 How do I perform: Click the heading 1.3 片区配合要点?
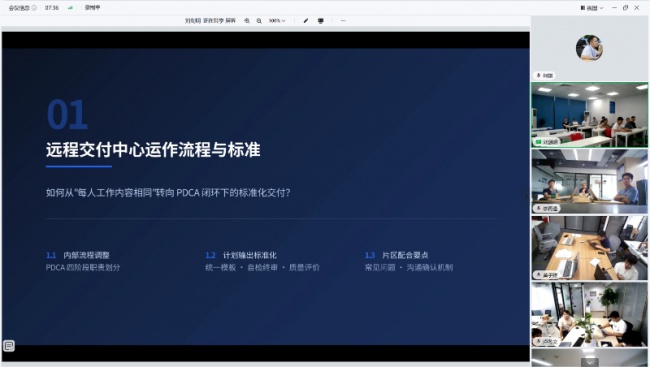pos(396,255)
